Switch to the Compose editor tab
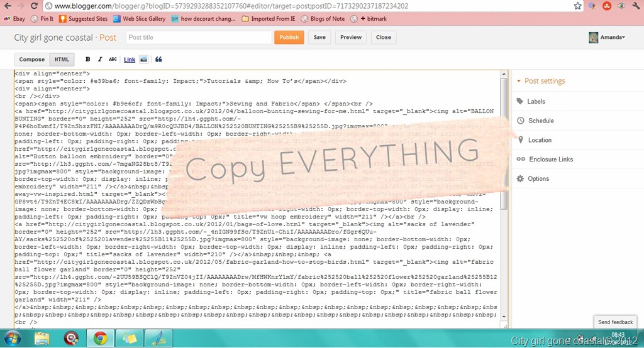This screenshot has height=348, width=644. coord(31,59)
